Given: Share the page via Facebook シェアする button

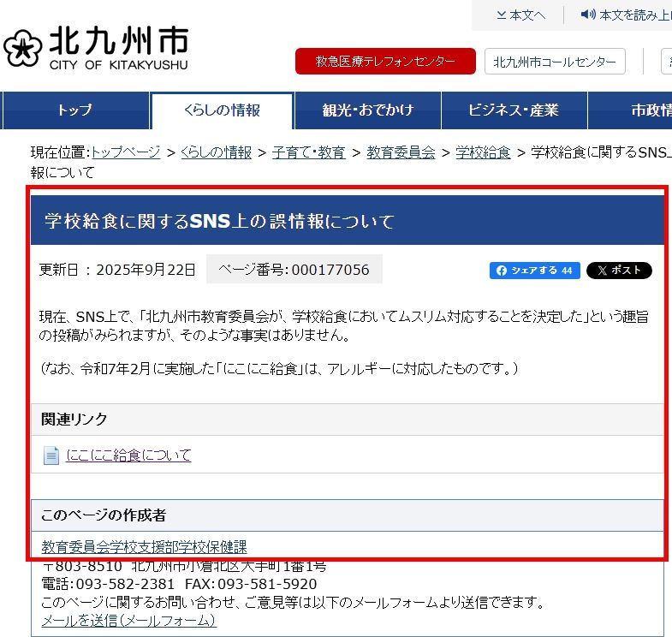Looking at the screenshot, I should pyautogui.click(x=534, y=271).
